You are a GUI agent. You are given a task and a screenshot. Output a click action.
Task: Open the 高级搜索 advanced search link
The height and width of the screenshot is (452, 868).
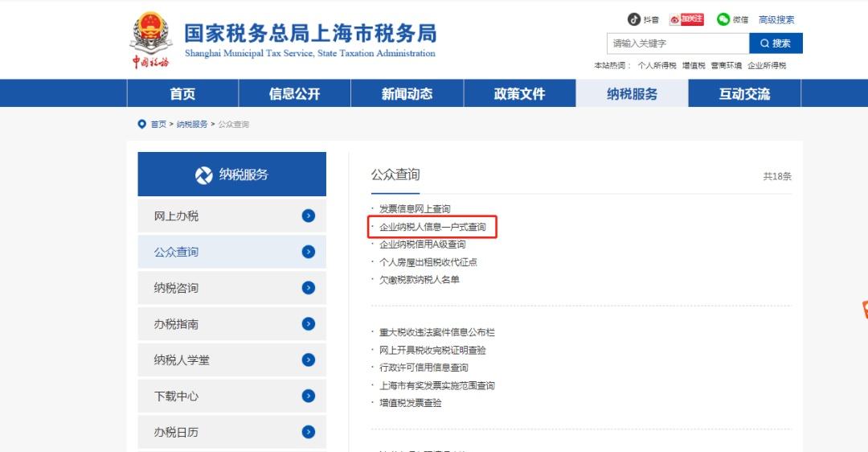(x=776, y=20)
